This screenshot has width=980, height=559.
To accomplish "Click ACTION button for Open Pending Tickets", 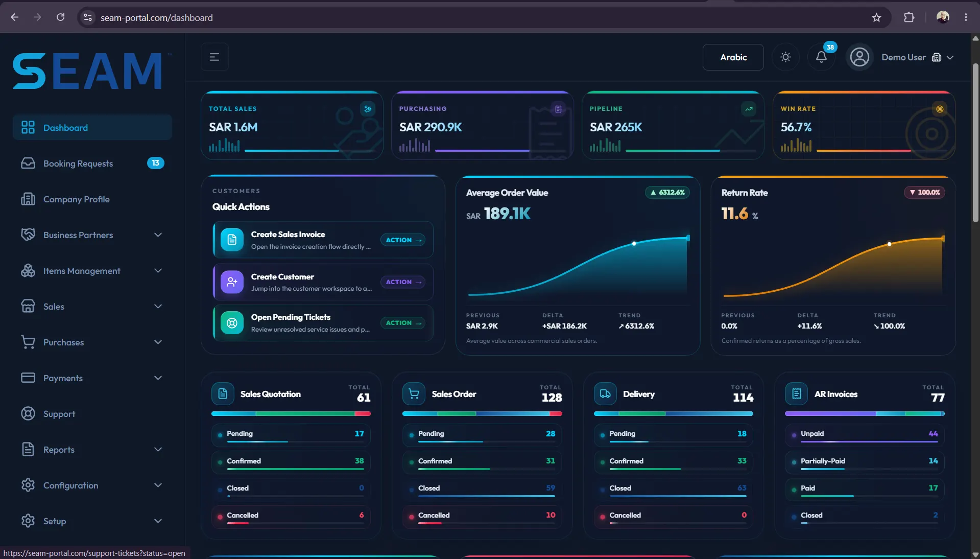I will 403,323.
